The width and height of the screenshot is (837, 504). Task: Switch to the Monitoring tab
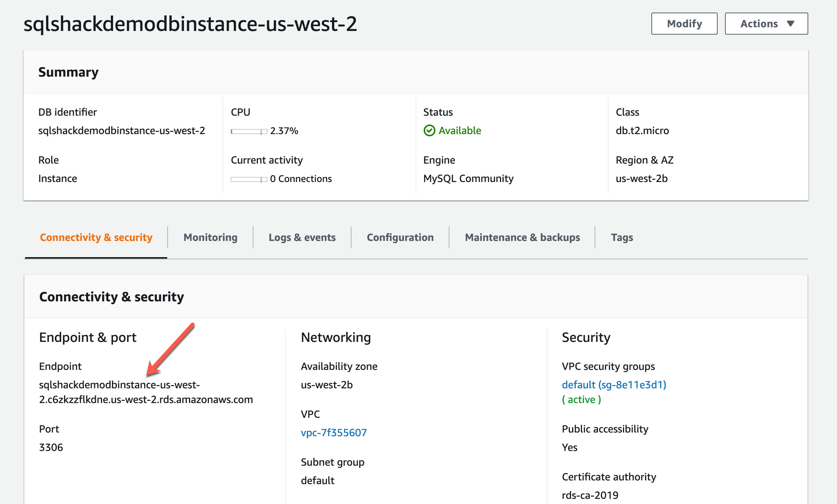click(x=210, y=237)
